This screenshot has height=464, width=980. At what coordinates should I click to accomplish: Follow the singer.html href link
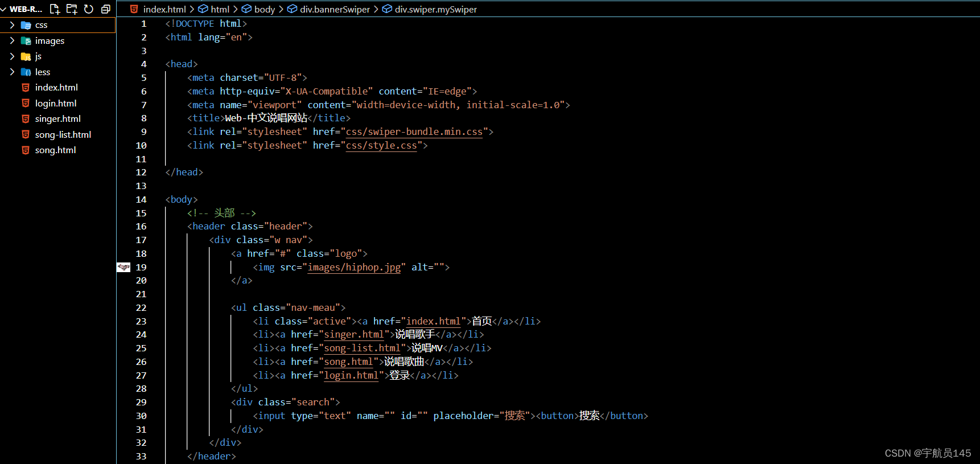(354, 335)
